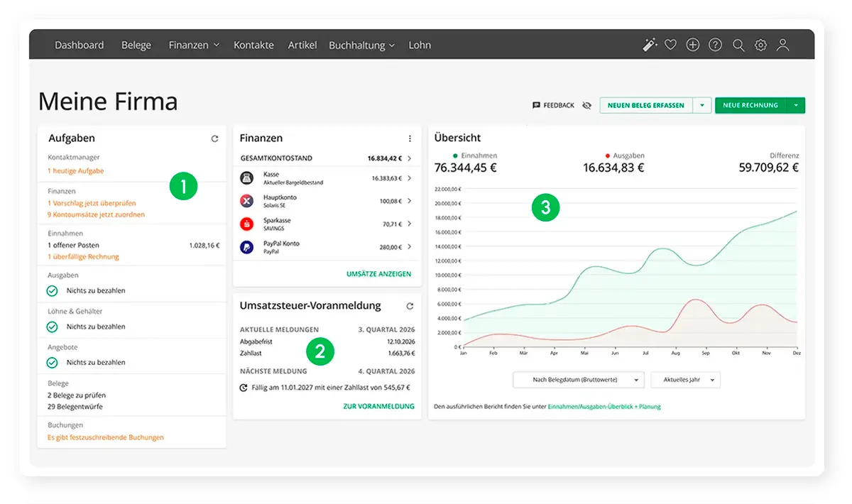Toggle visibility with the crossed-eye icon
Image resolution: width=852 pixels, height=504 pixels.
point(586,105)
